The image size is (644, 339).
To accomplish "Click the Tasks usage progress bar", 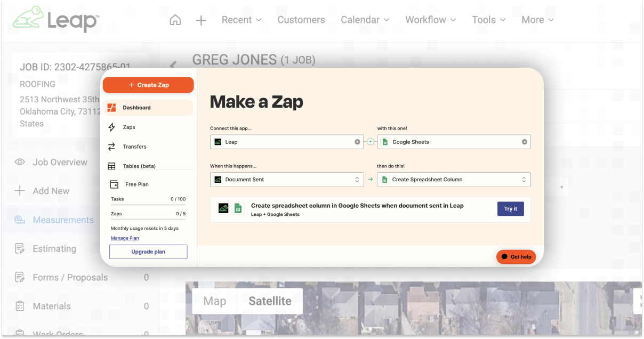I will [x=148, y=205].
